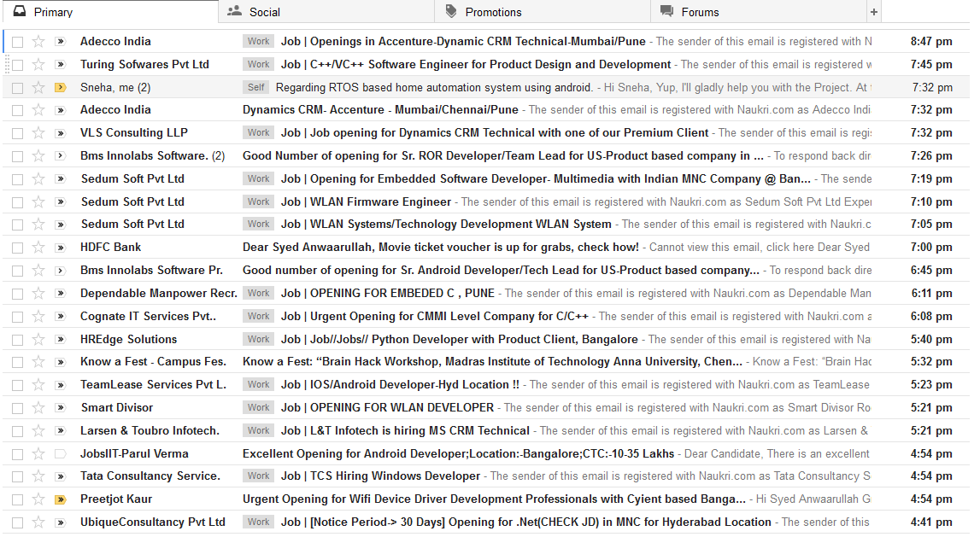Click importance marker on HREdge Solutions email
The width and height of the screenshot is (980, 537).
pyautogui.click(x=60, y=340)
